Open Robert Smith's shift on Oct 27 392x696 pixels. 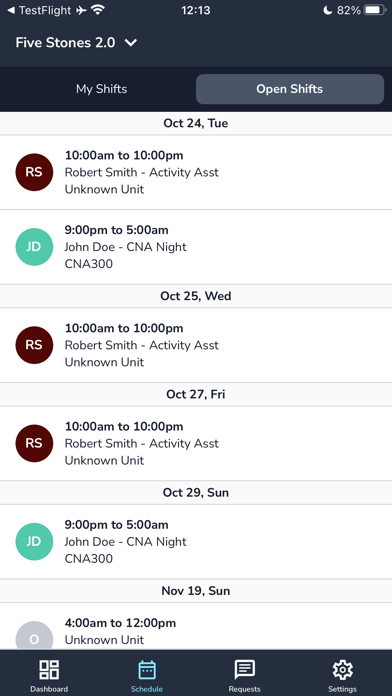click(x=196, y=443)
